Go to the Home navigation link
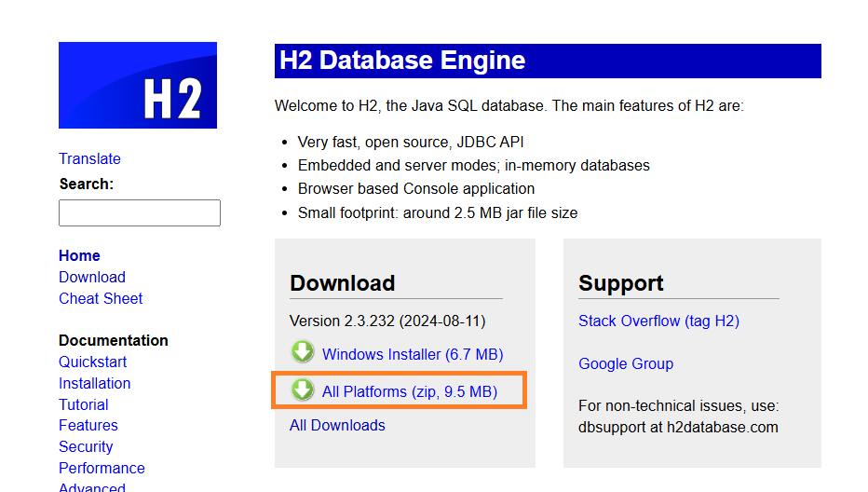This screenshot has height=492, width=868. pyautogui.click(x=80, y=255)
